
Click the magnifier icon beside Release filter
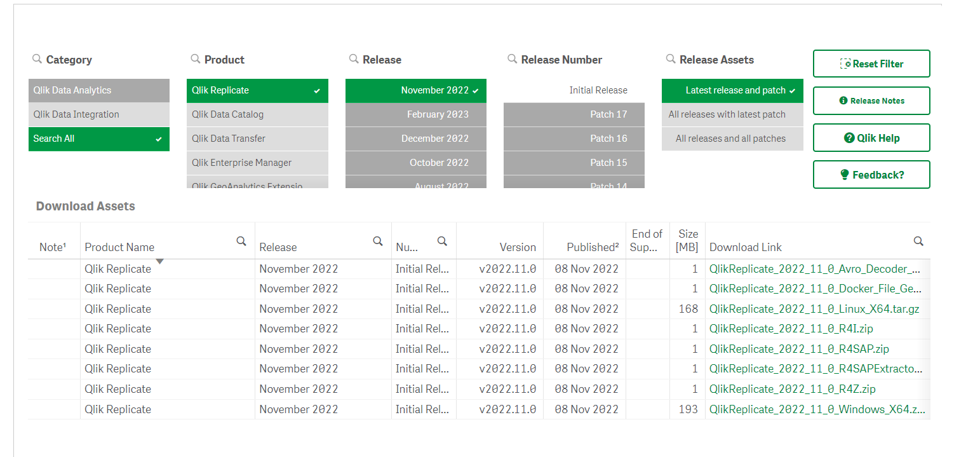353,59
